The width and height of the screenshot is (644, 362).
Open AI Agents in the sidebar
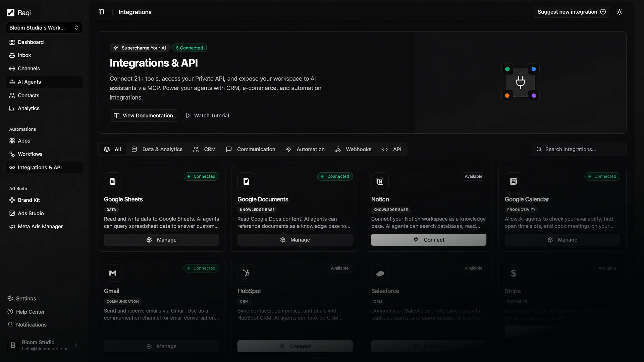pyautogui.click(x=44, y=82)
